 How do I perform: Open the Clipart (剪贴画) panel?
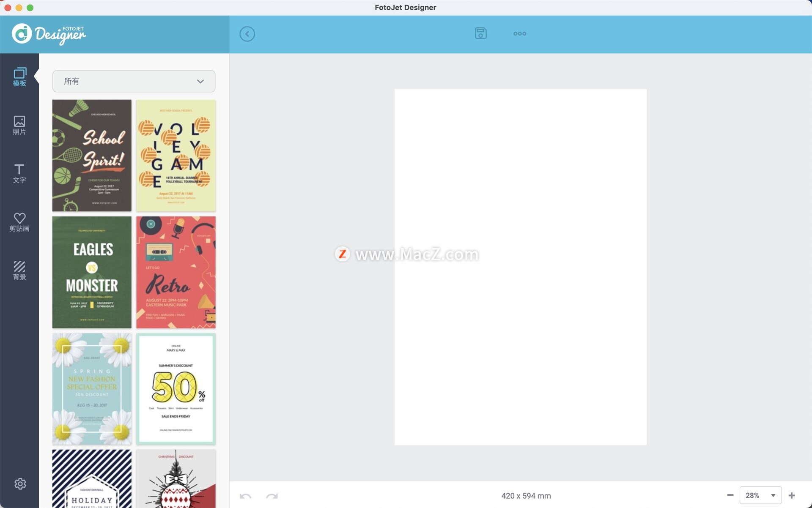tap(19, 222)
